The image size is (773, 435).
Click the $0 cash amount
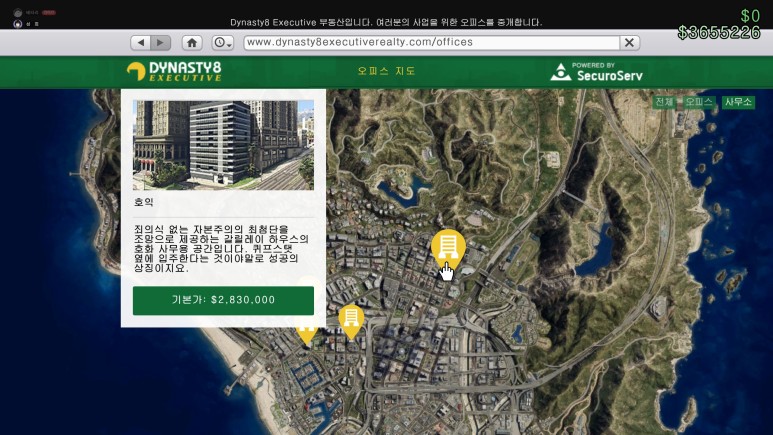(750, 16)
